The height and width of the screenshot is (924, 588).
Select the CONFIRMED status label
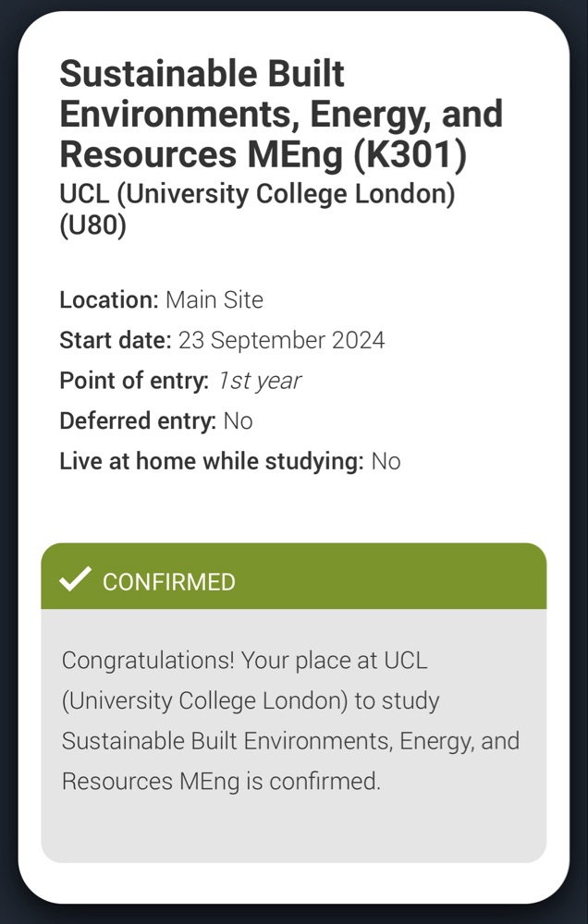click(168, 582)
